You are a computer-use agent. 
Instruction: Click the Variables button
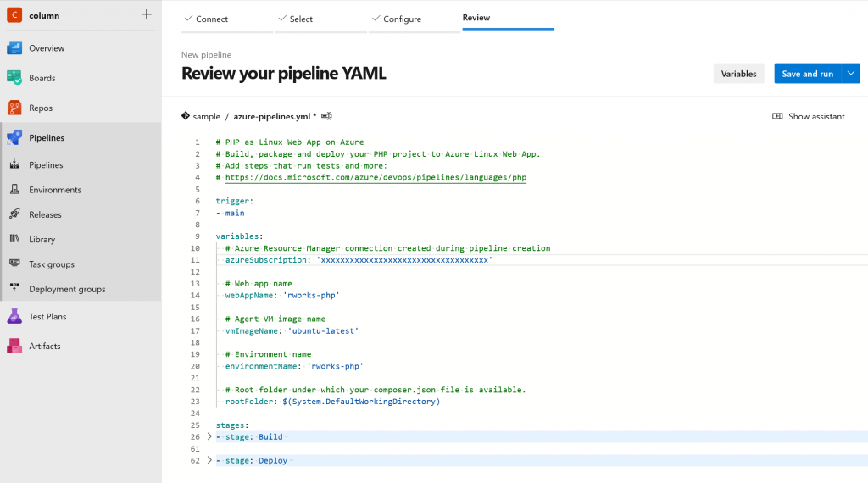point(738,74)
